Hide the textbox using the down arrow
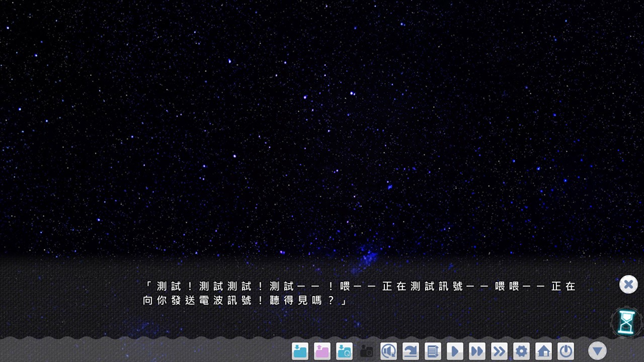This screenshot has width=644, height=362. tap(597, 351)
